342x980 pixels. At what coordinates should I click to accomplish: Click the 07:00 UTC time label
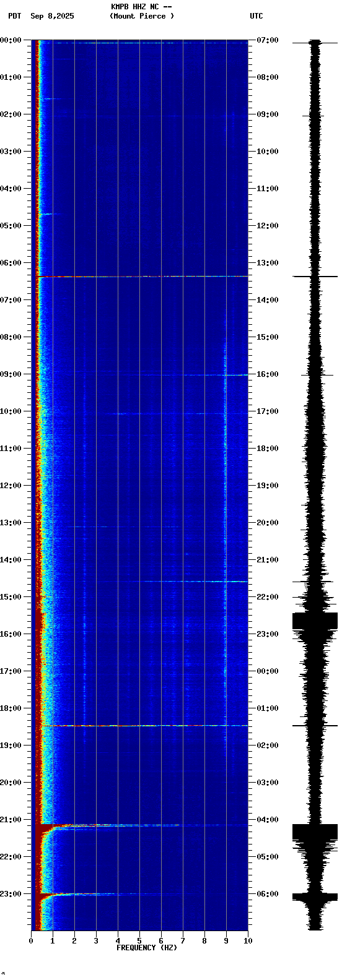pyautogui.click(x=268, y=40)
